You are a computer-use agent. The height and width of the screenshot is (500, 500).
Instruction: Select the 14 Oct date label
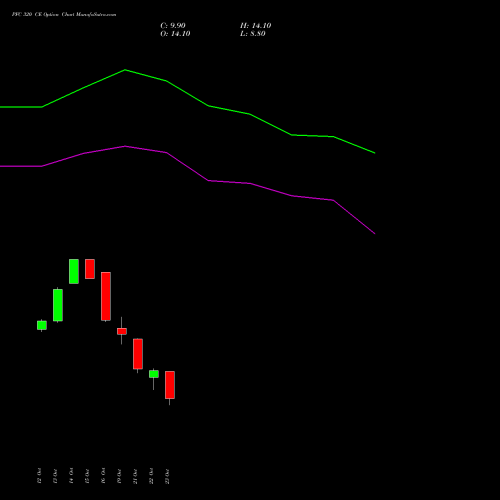click(71, 476)
